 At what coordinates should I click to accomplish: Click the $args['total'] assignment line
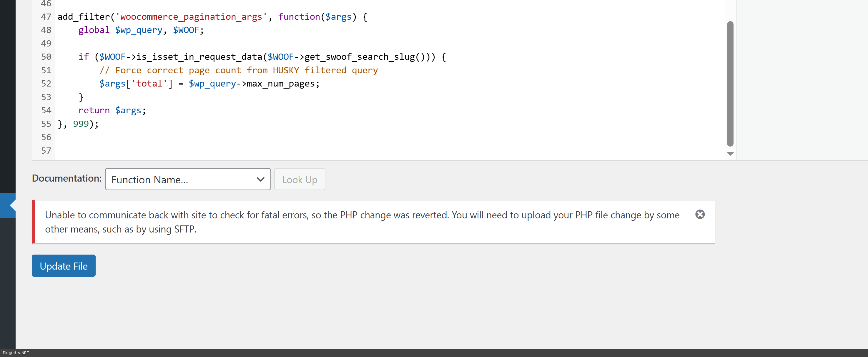pos(209,84)
